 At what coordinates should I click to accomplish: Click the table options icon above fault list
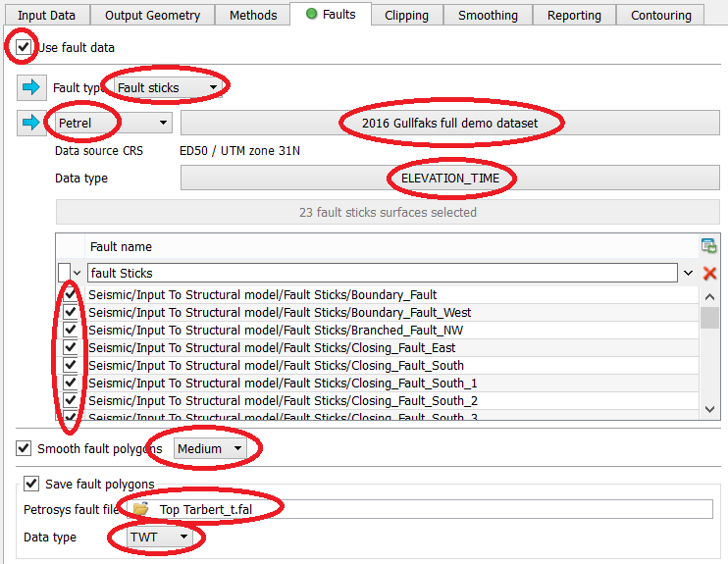pyautogui.click(x=708, y=246)
